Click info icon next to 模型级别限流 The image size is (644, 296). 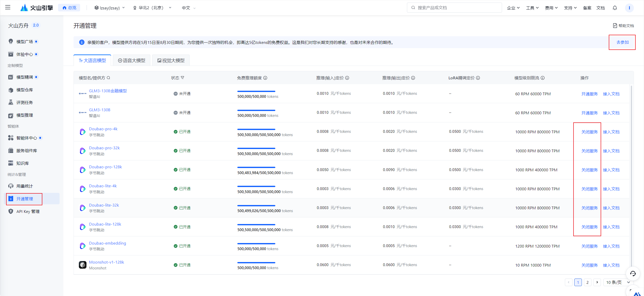point(543,78)
